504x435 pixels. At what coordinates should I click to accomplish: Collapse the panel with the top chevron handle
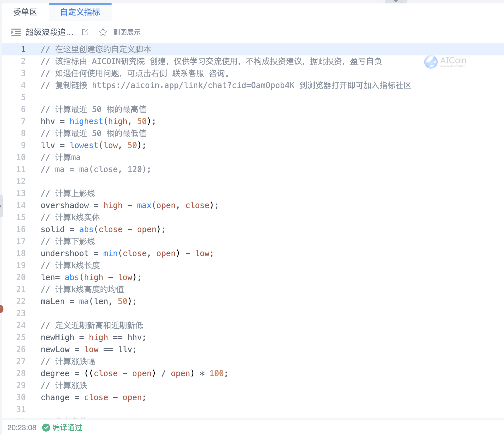point(396,1)
